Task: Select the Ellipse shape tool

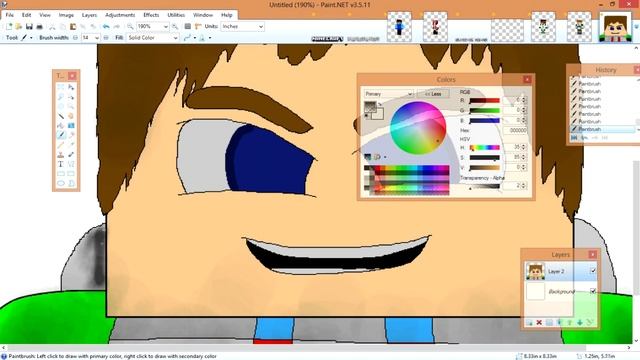Action: point(61,183)
